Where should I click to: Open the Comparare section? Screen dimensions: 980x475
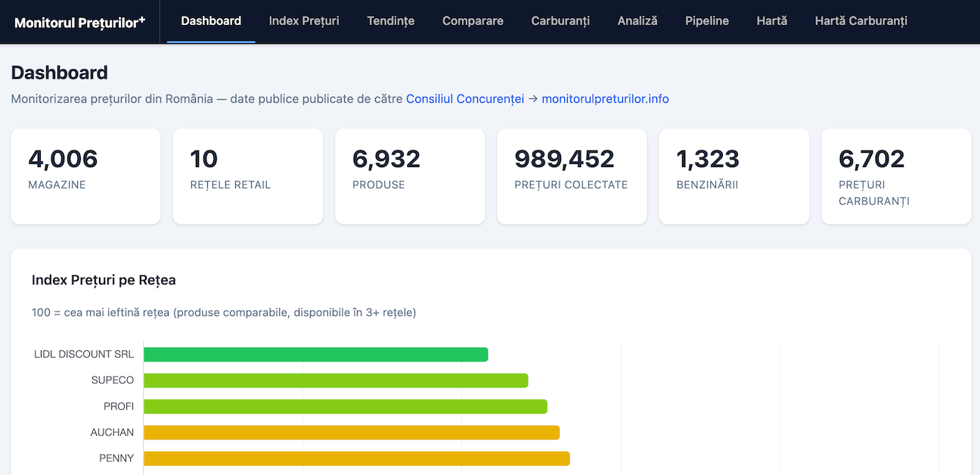(x=473, y=21)
